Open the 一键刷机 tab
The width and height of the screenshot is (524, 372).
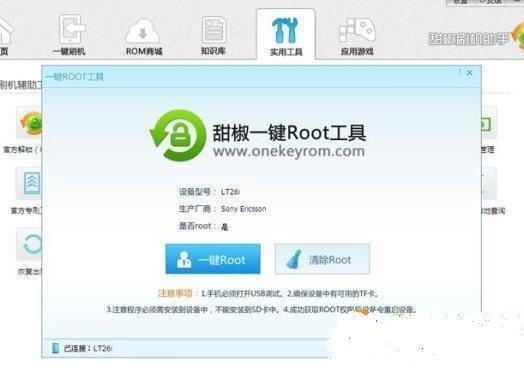click(x=70, y=34)
